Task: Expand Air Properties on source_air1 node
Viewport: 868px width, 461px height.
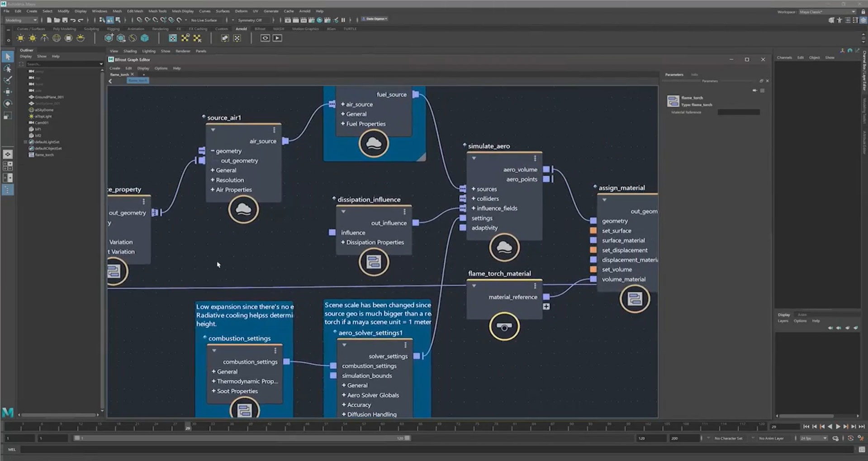Action: 213,190
